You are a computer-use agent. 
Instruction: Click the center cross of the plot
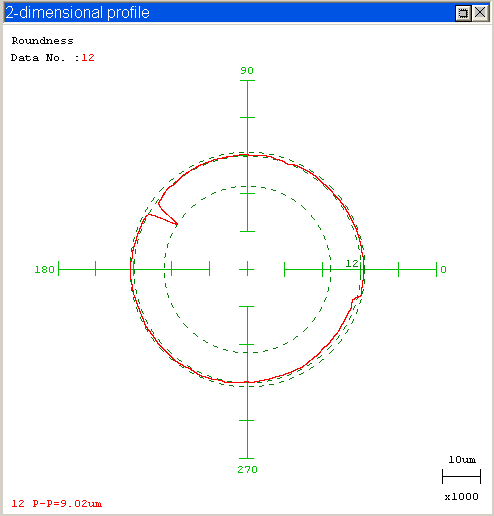pyautogui.click(x=247, y=269)
